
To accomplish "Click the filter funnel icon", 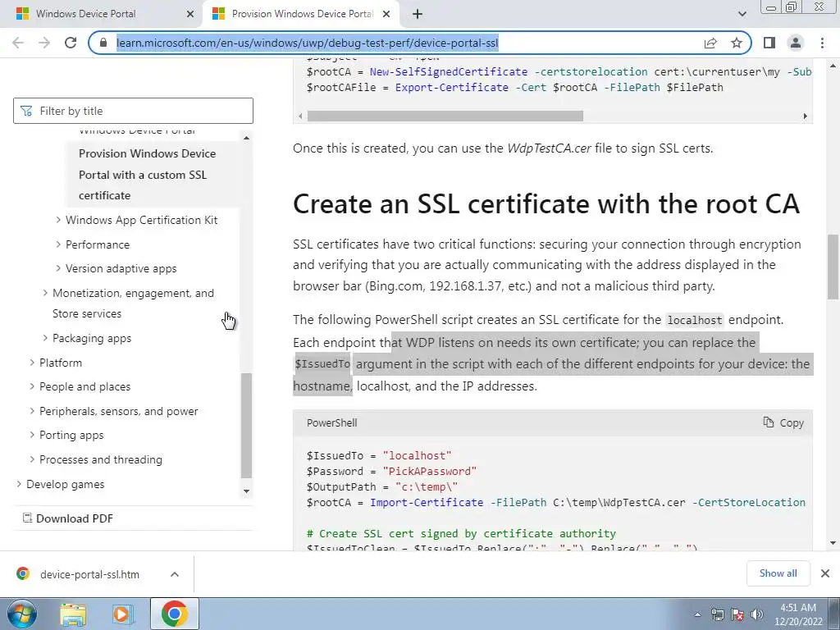I will pos(26,111).
